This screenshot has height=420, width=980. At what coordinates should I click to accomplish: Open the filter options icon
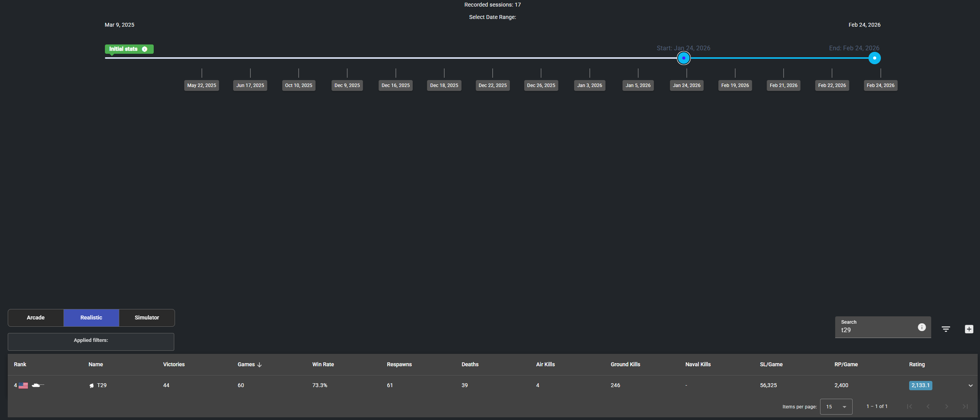pos(946,329)
